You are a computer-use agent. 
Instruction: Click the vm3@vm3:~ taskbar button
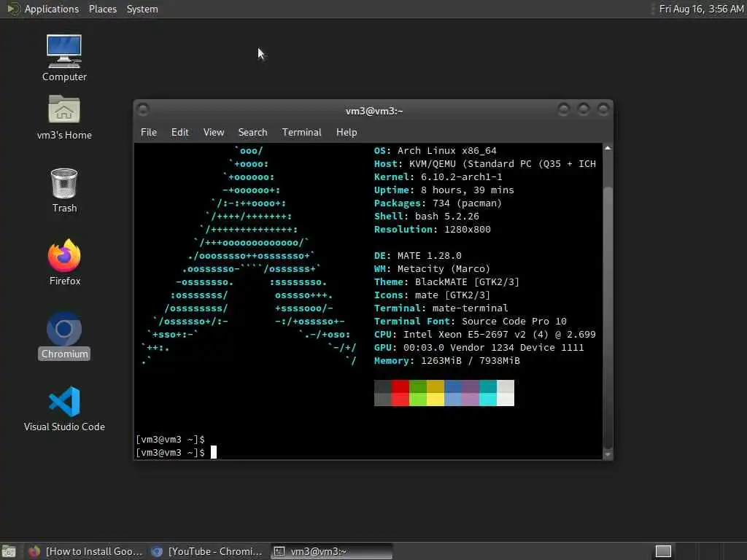[x=332, y=551]
